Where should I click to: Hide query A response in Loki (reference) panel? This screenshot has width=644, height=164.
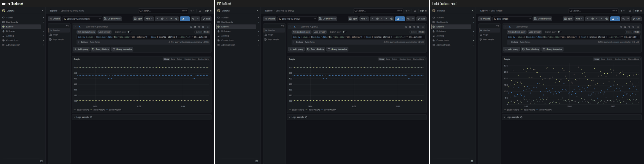[x=629, y=27]
